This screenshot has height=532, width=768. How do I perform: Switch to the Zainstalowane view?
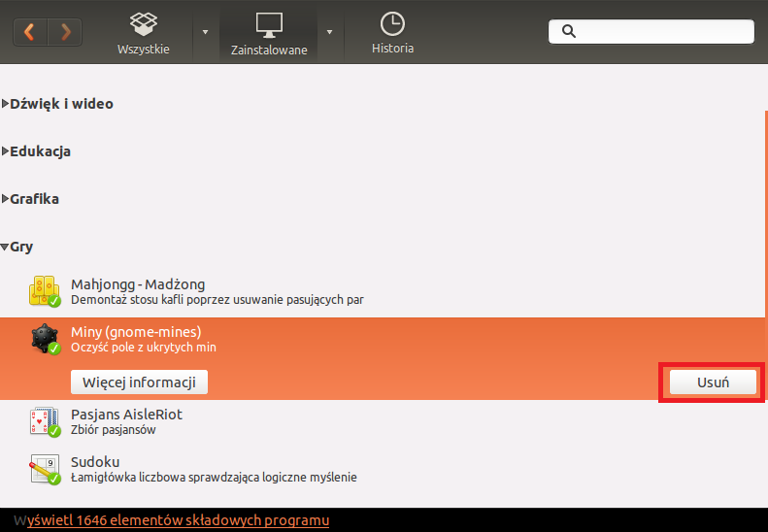click(269, 33)
